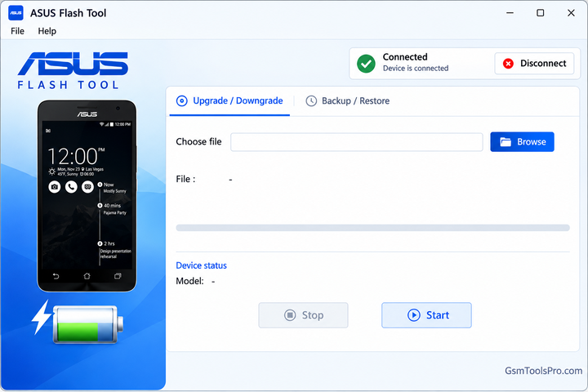Click the flashing progress bar
The image size is (588, 392).
pos(372,228)
